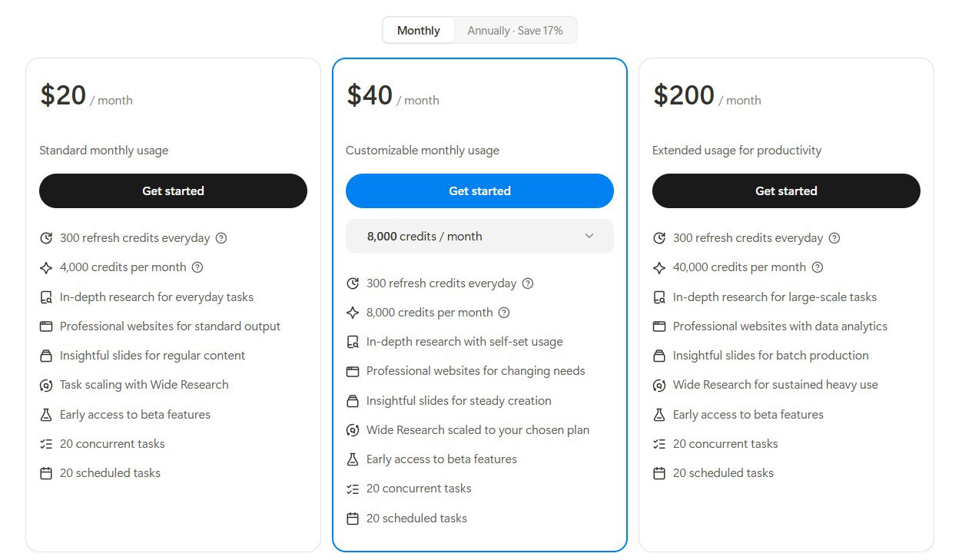This screenshot has height=560, width=962.
Task: Get started on the $200 plan
Action: click(x=786, y=191)
